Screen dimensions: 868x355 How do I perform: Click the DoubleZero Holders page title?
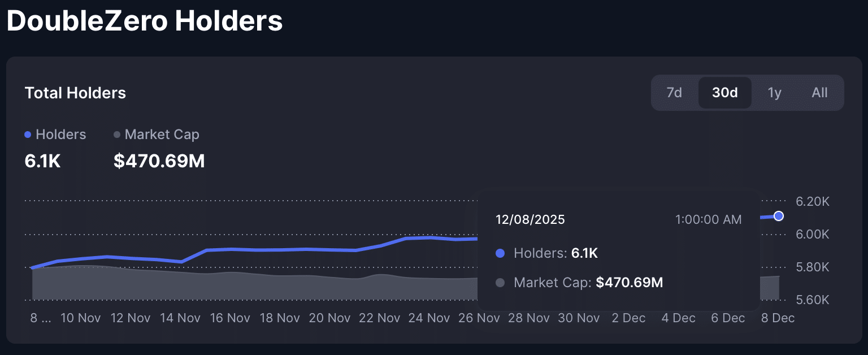coord(145,21)
